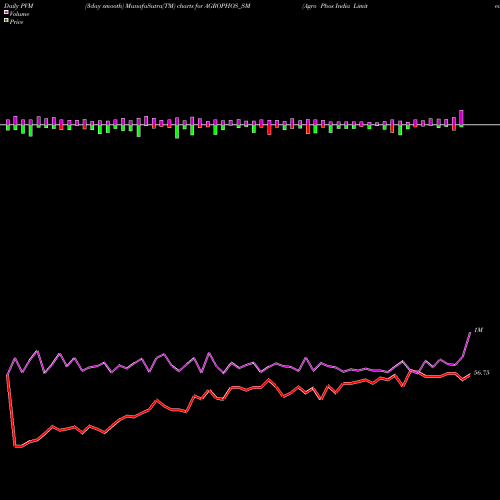This screenshot has height=500, width=500.
Task: Click the '1M' volume line end label
Action: 478,330
